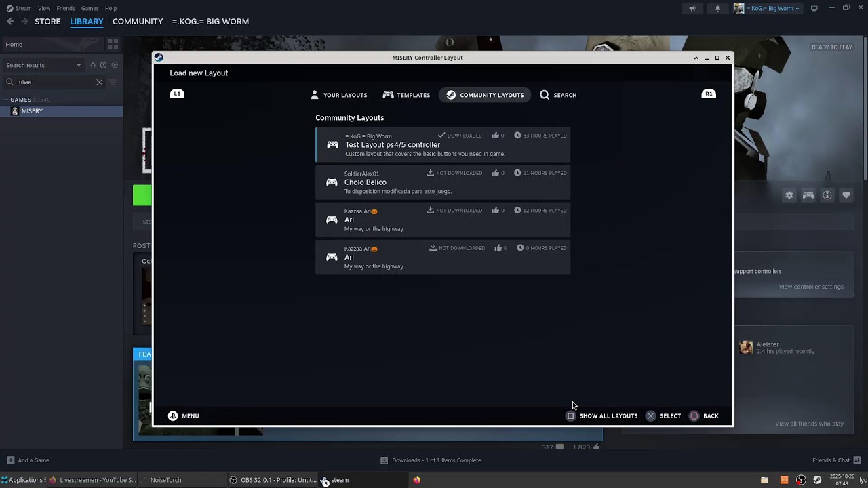Click controller icon beside Cholo Belico
Viewport: 868px width, 488px height.
click(x=332, y=182)
